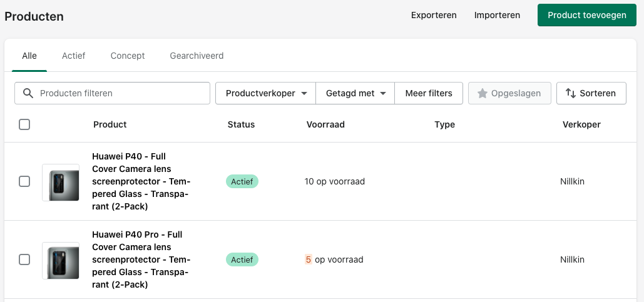Click Nillkin in the Huawei P40 row
This screenshot has width=644, height=302.
tap(572, 181)
